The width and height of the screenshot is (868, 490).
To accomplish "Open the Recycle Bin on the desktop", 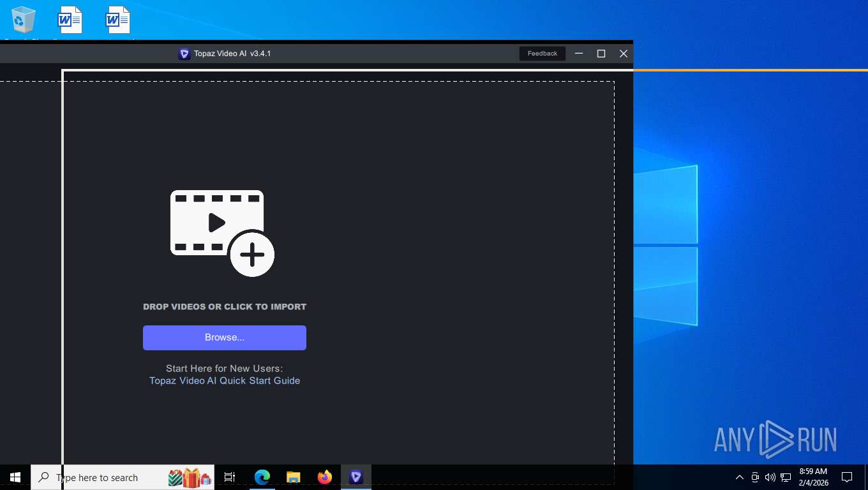I will point(24,20).
